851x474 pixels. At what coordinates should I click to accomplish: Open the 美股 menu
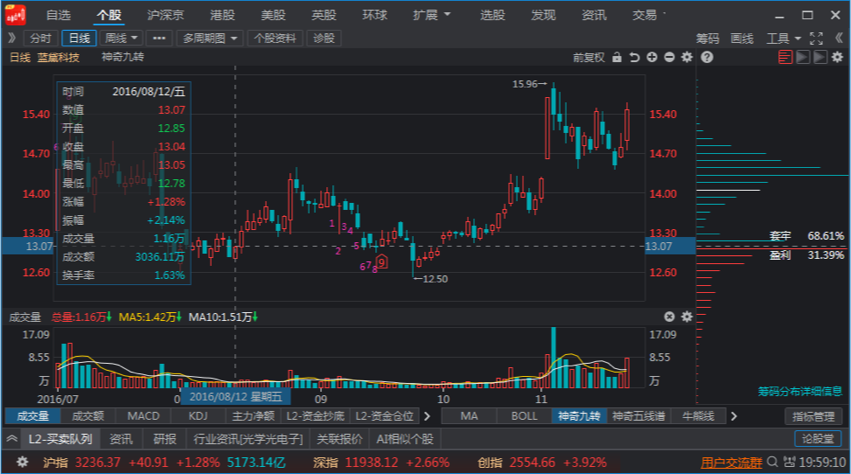pos(273,15)
